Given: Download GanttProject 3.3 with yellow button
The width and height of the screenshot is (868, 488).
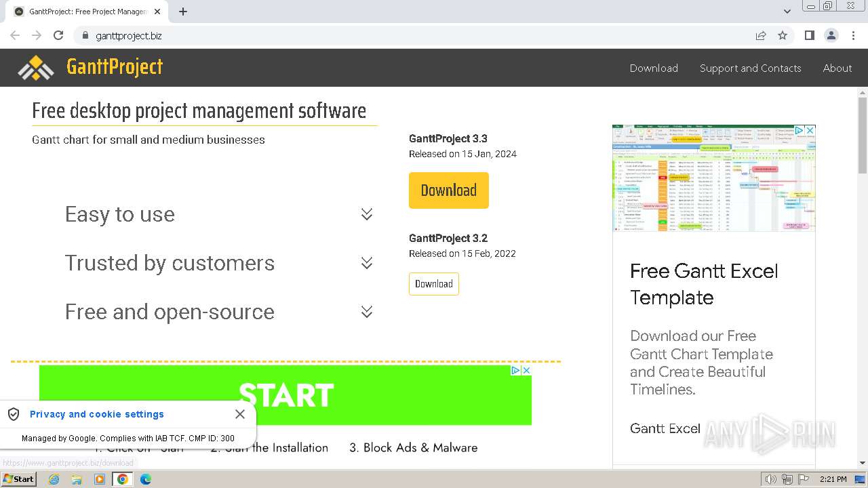Looking at the screenshot, I should point(449,190).
